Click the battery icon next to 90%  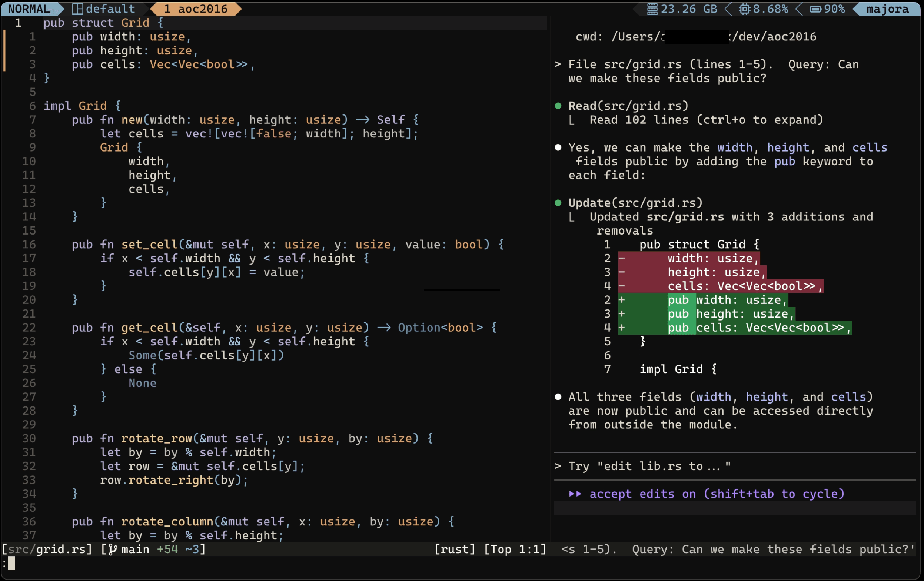click(815, 9)
